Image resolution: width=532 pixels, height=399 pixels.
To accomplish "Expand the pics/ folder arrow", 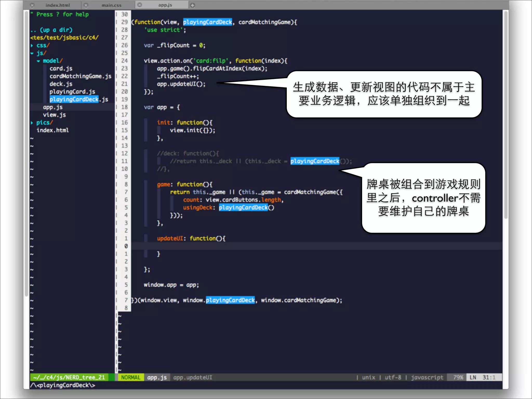I will (32, 123).
